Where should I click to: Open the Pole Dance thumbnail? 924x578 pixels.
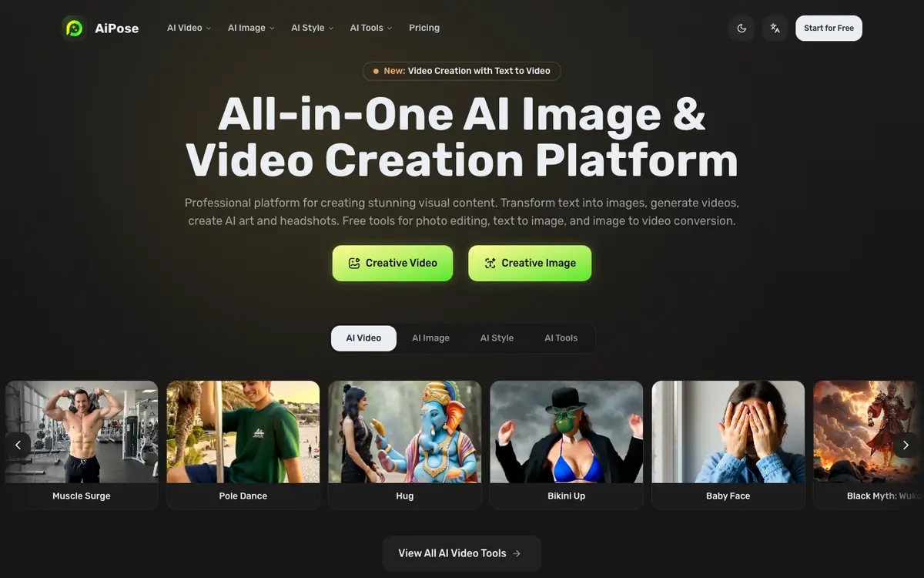[x=243, y=432]
